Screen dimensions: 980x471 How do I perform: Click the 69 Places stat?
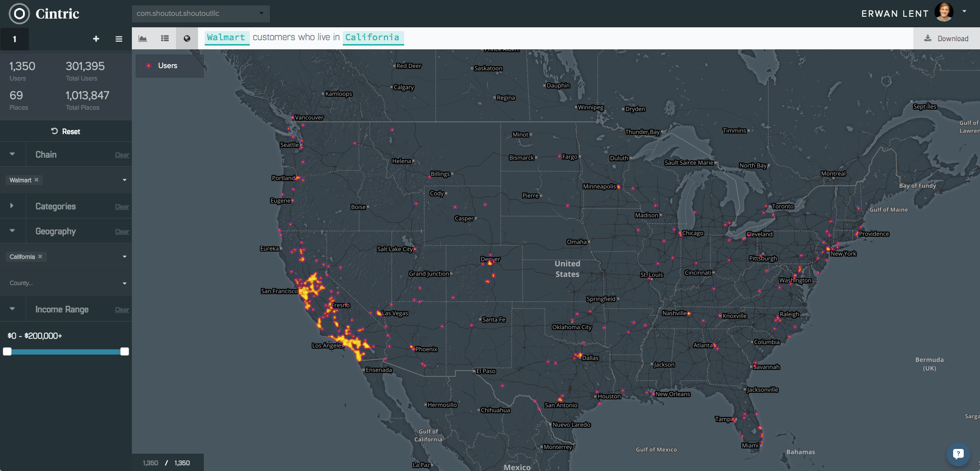point(16,95)
